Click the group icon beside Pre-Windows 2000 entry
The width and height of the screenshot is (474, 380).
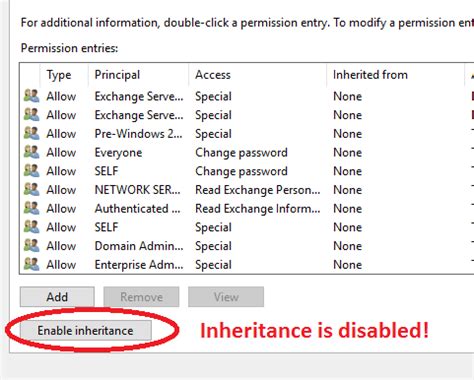(31, 133)
